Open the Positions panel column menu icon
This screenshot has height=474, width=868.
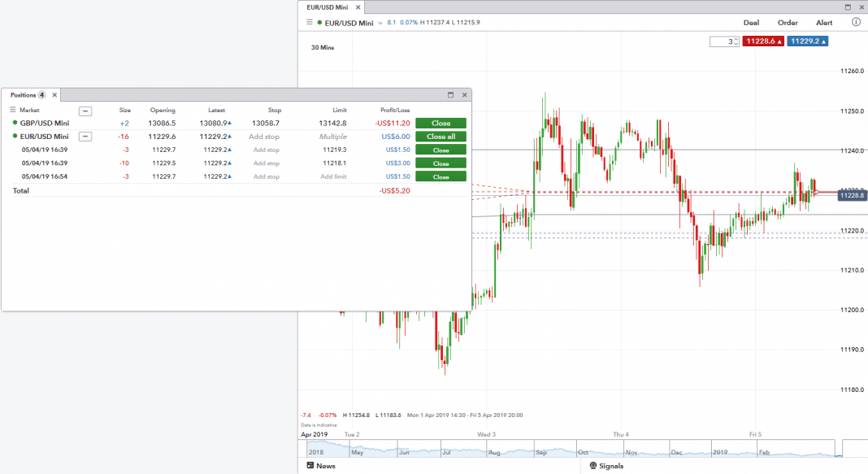13,110
